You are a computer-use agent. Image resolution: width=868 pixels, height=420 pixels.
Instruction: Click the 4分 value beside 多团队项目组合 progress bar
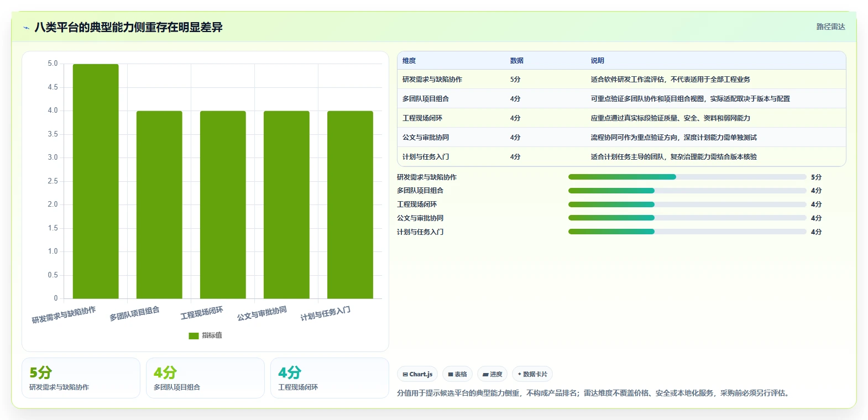click(x=816, y=191)
